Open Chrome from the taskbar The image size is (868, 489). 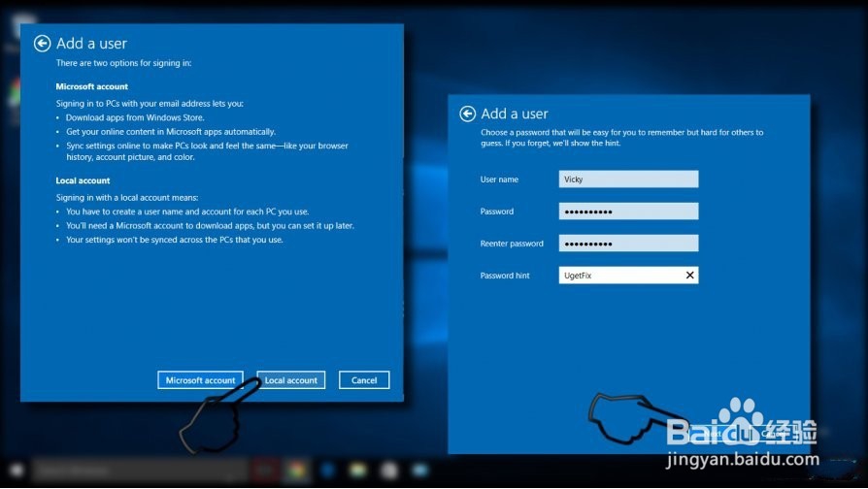(x=296, y=471)
